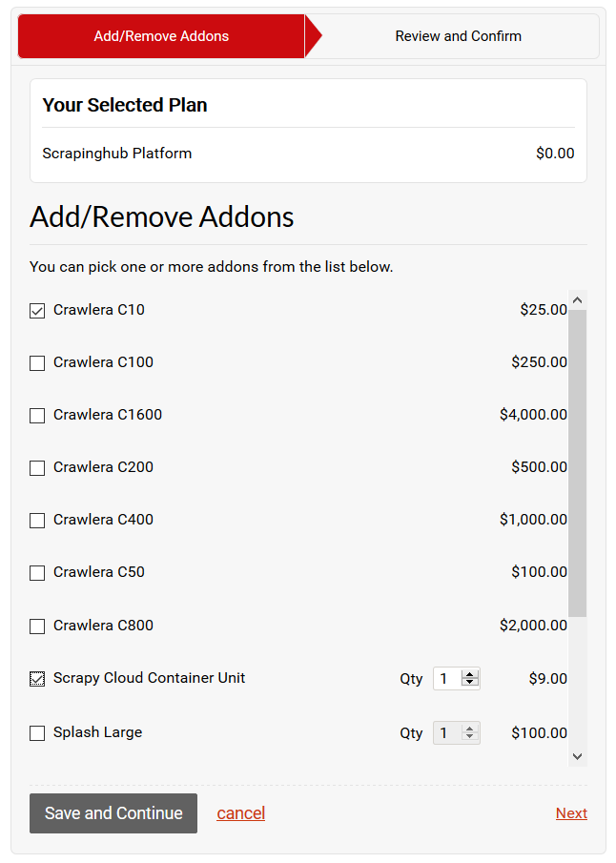Uncheck Scrapy Cloud Container Unit checkbox

coord(37,679)
